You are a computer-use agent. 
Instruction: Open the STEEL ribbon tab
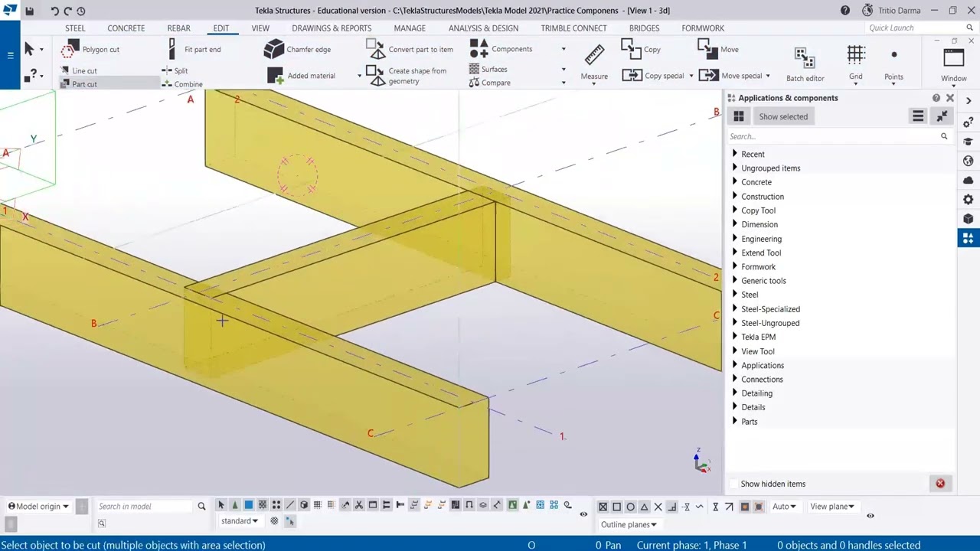[75, 28]
